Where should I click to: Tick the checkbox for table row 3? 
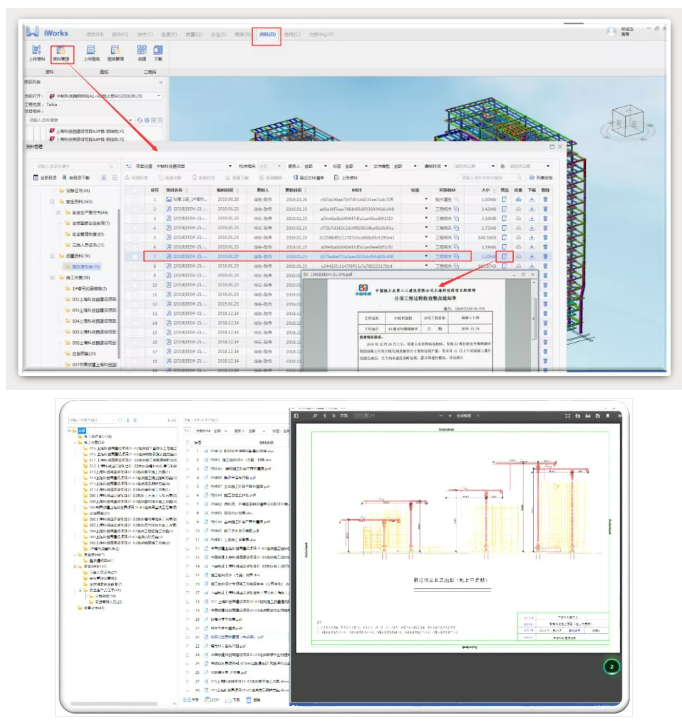135,219
